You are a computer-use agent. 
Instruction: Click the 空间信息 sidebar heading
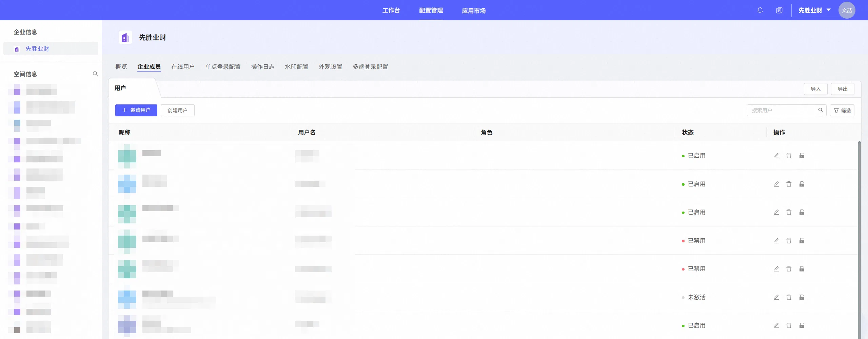coord(25,74)
